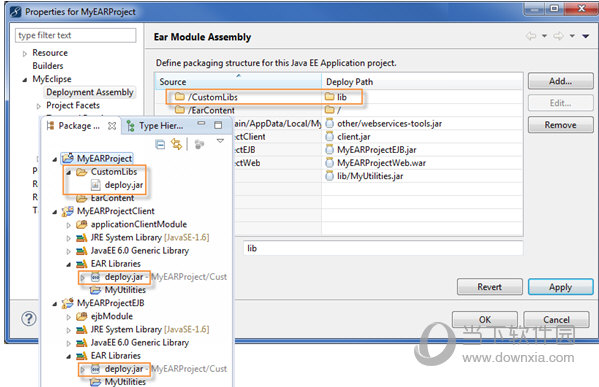Viewport: 599px width, 387px height.
Task: Click the Cancel button
Action: click(x=556, y=319)
